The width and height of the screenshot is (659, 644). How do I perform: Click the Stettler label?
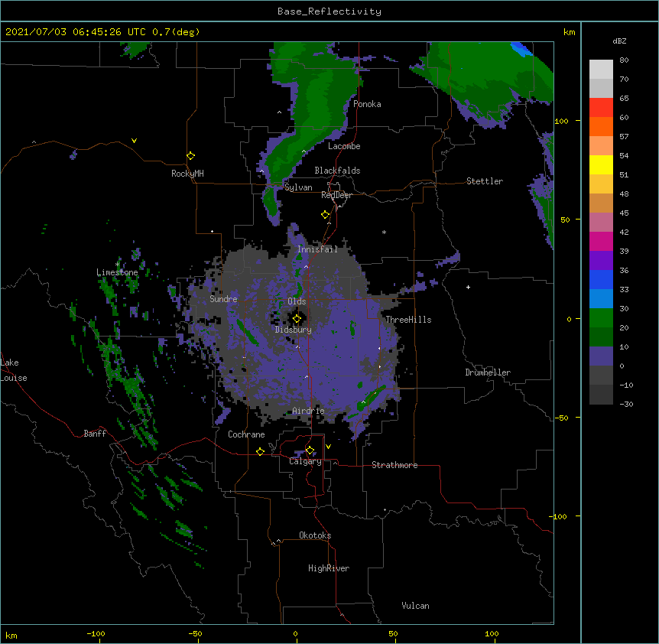(x=485, y=181)
